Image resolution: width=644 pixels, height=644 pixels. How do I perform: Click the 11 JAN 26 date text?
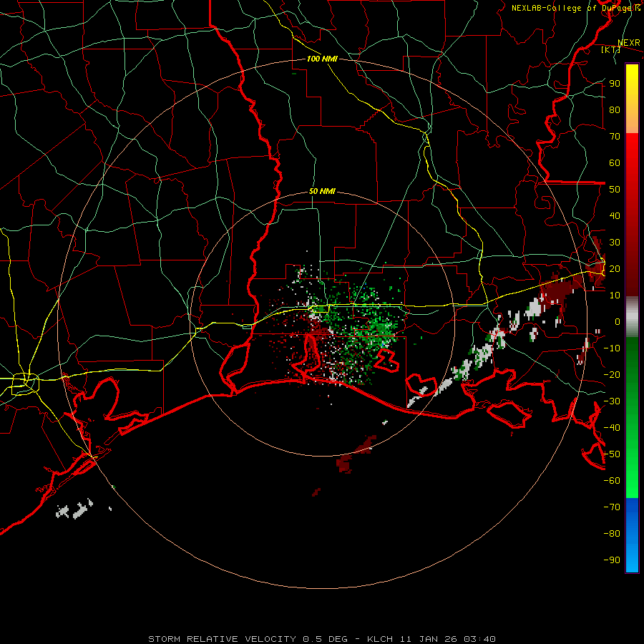click(x=429, y=639)
